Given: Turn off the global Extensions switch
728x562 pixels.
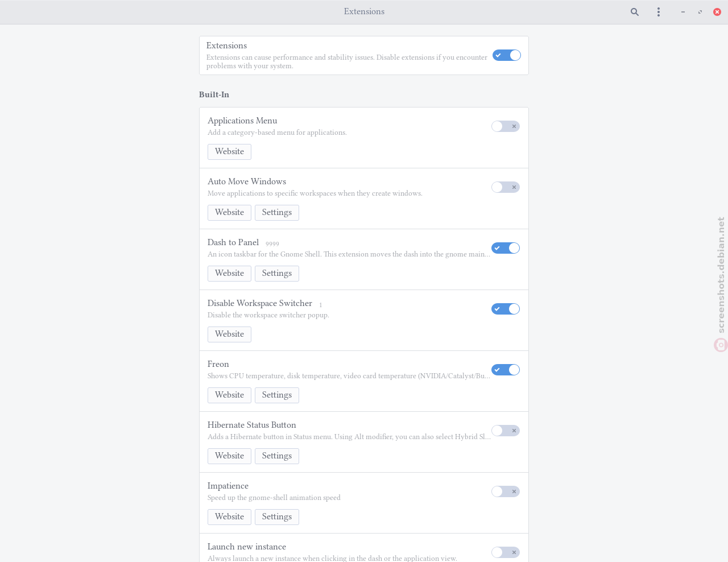Looking at the screenshot, I should 507,55.
